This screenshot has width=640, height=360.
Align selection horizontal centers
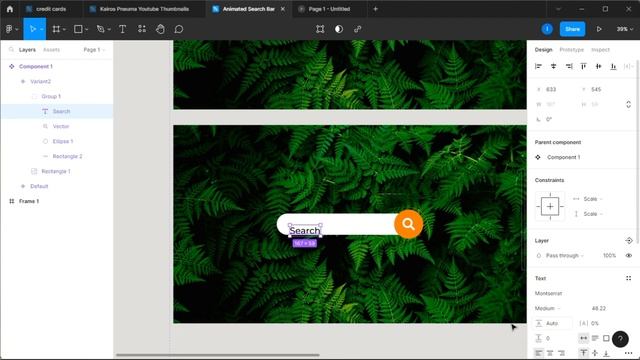(x=553, y=66)
